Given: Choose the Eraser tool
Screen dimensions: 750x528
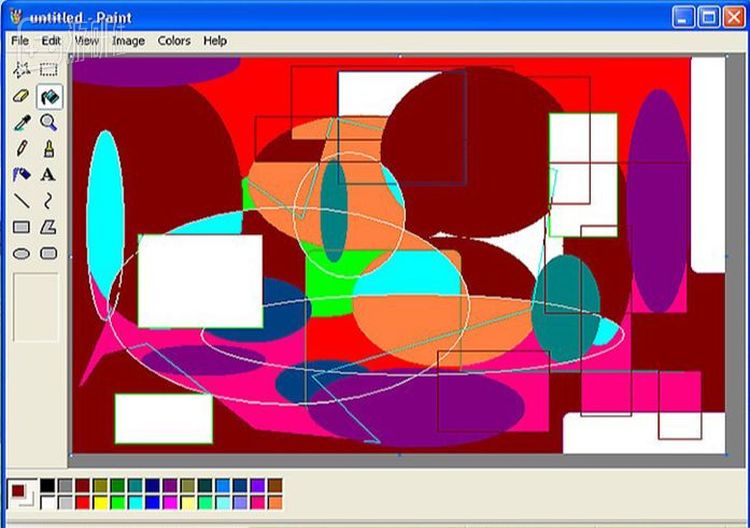Looking at the screenshot, I should coord(21,97).
